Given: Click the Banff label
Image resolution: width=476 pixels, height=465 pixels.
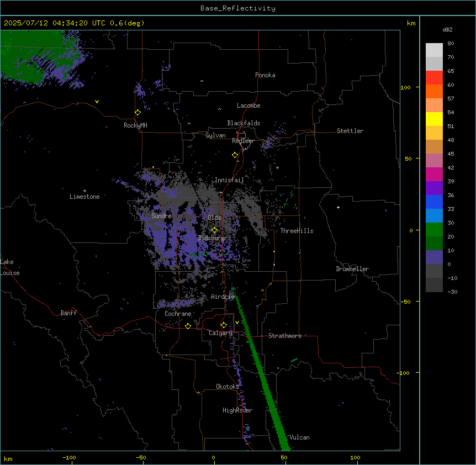Looking at the screenshot, I should coord(68,313).
